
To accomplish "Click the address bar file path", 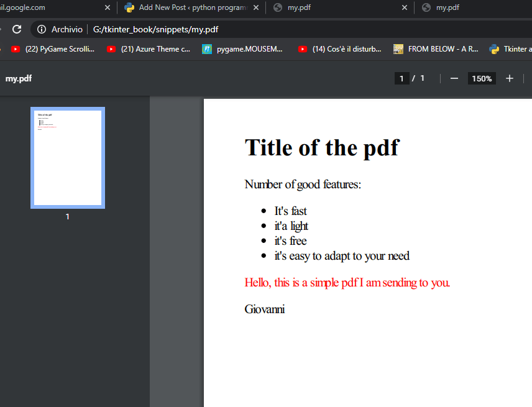I will [155, 29].
